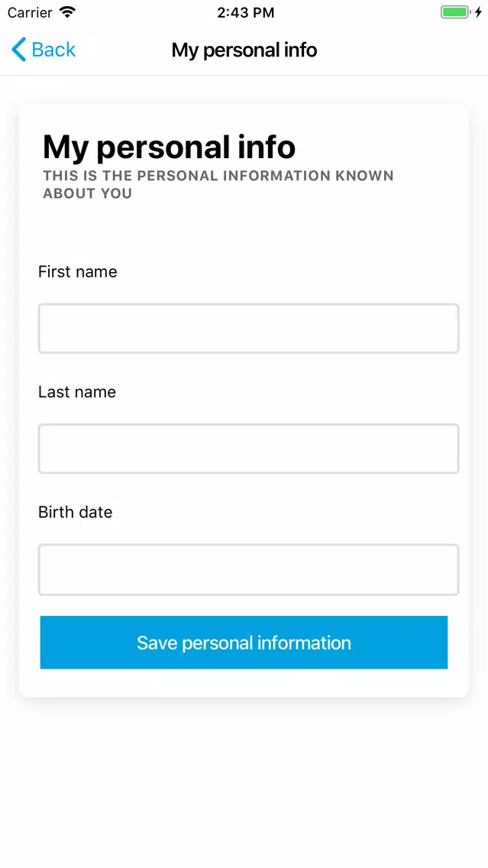Tap the blank card area under Save button
This screenshot has height=868, width=488.
point(244,682)
